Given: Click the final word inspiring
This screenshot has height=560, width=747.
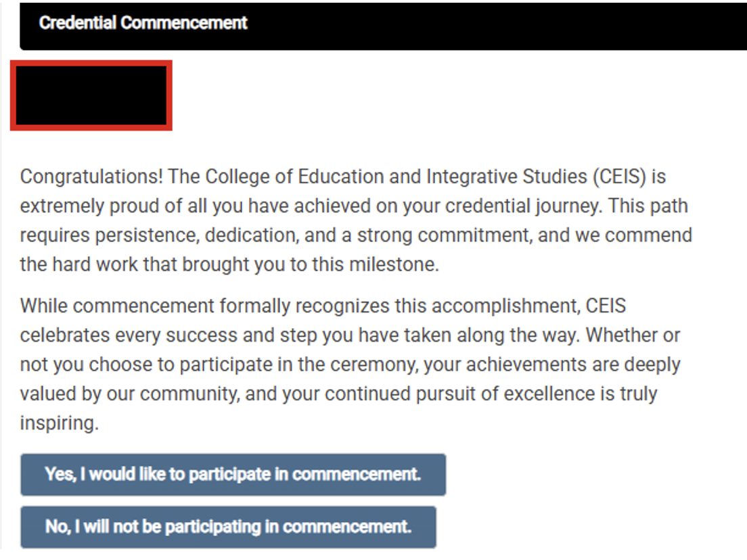Looking at the screenshot, I should [x=59, y=423].
